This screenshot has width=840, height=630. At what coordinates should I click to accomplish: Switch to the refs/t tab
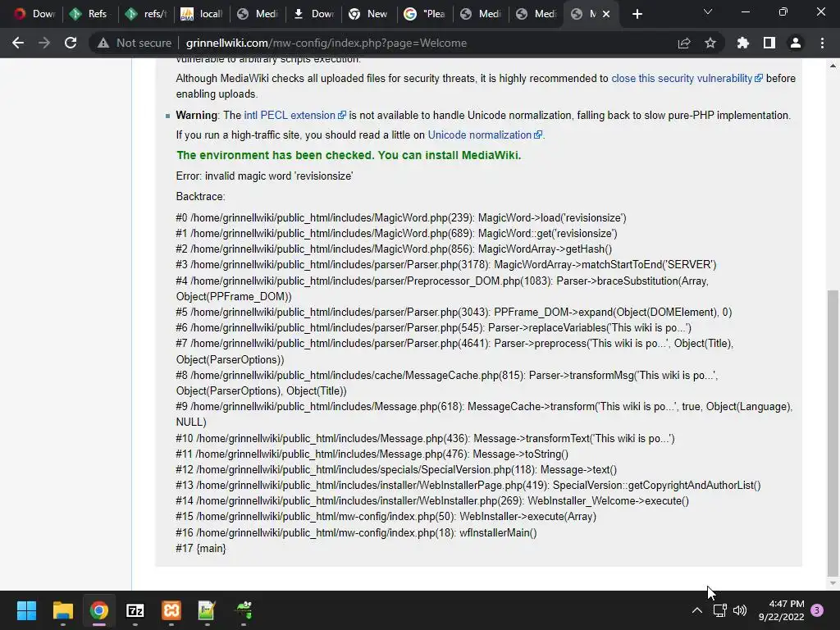pos(146,14)
